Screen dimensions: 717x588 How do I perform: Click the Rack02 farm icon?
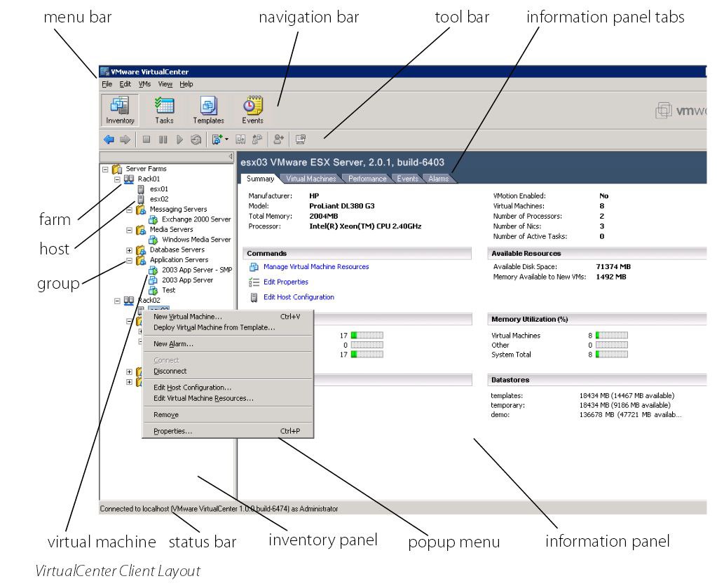pyautogui.click(x=129, y=301)
